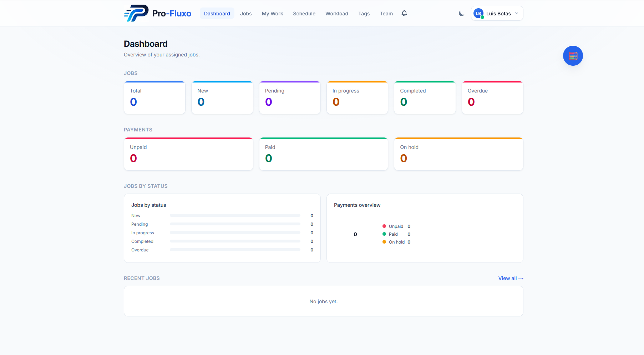The image size is (644, 355).
Task: Click the green Paid legend dot
Action: coord(384,234)
